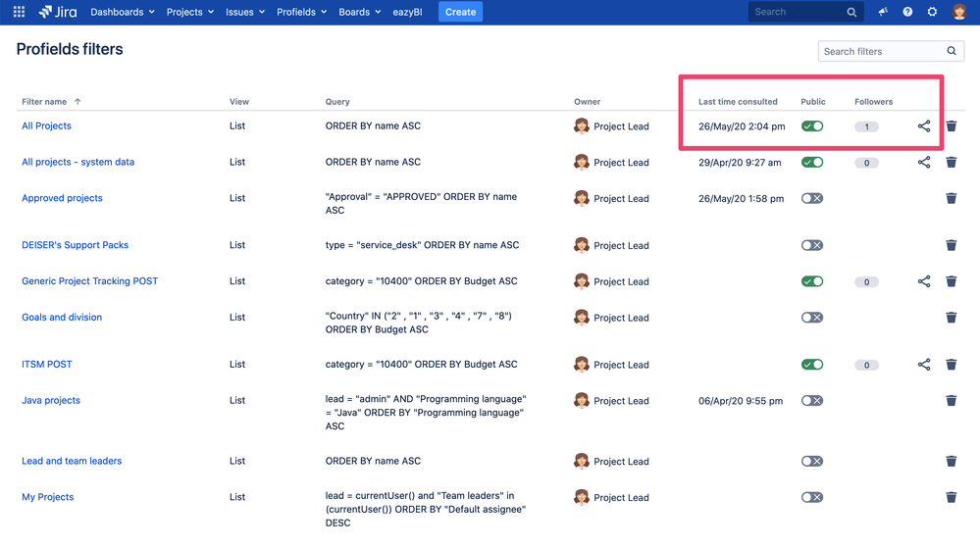The image size is (980, 549).
Task: Open the DEISER's Support Packs filter
Action: click(75, 245)
